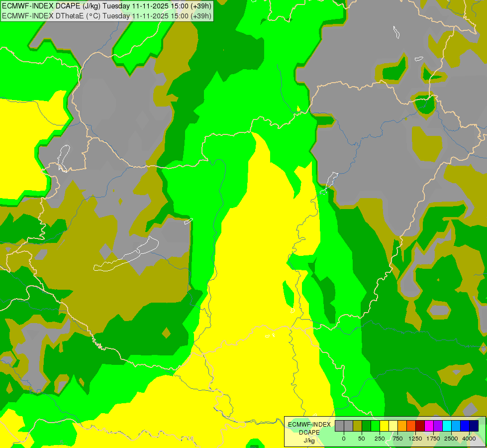Click the pure blue legend swatch

point(465,426)
